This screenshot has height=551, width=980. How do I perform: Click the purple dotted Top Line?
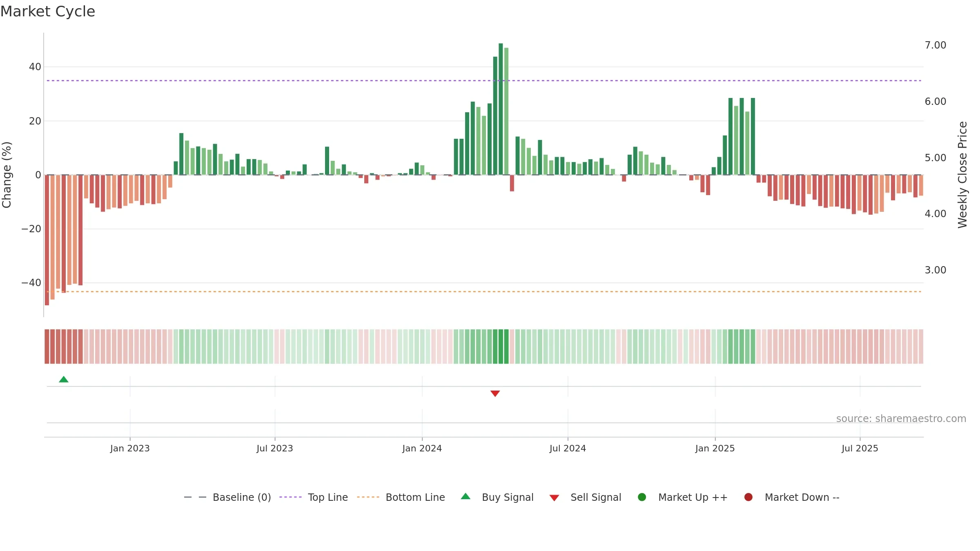click(484, 80)
